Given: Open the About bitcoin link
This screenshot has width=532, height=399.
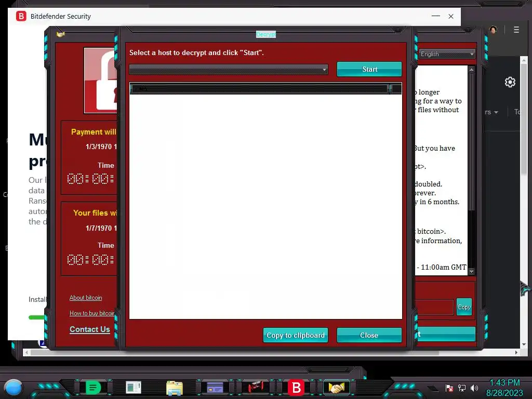Looking at the screenshot, I should (86, 298).
